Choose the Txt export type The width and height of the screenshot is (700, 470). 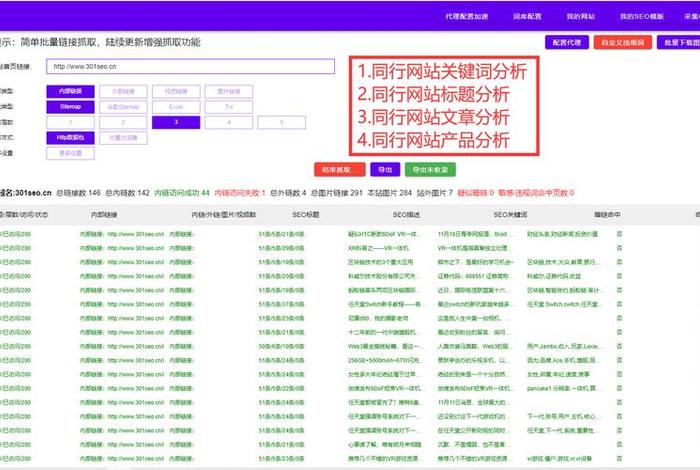tap(229, 107)
